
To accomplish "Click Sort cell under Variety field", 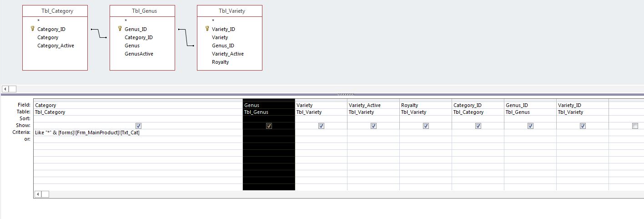I will [x=321, y=119].
